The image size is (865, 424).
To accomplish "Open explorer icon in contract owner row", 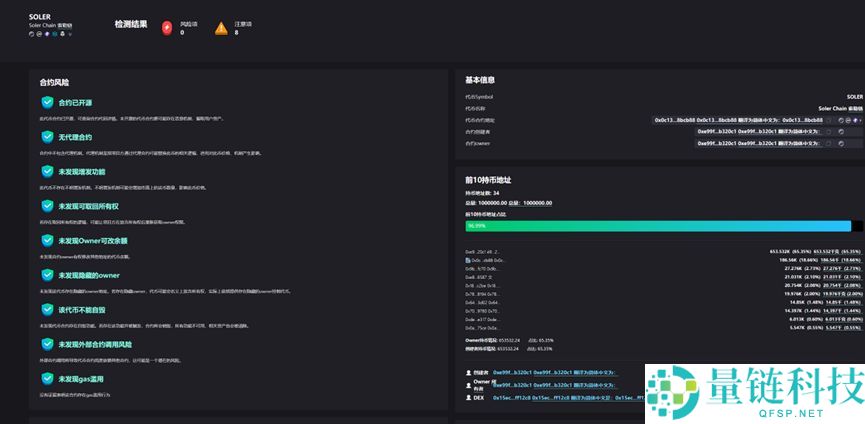I will [x=840, y=143].
